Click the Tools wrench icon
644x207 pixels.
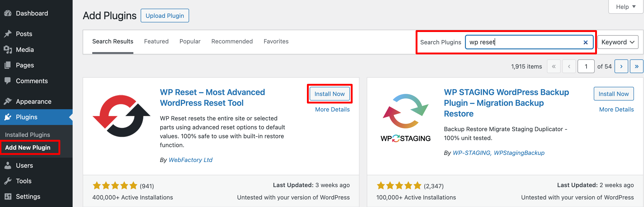[8, 181]
